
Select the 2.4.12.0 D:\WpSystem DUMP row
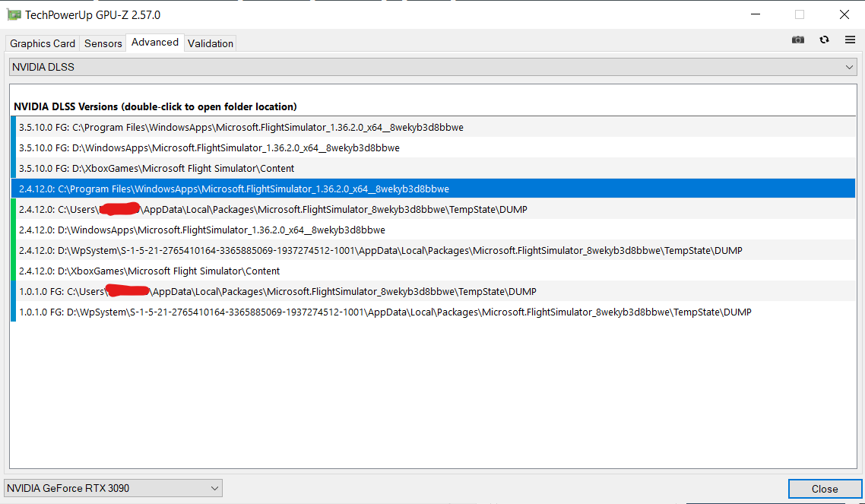click(433, 250)
